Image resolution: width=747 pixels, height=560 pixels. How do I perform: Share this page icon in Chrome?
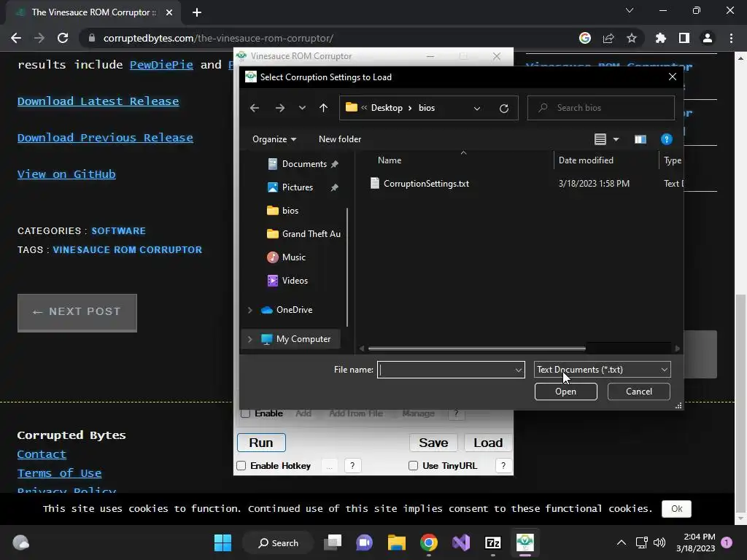[x=608, y=38]
